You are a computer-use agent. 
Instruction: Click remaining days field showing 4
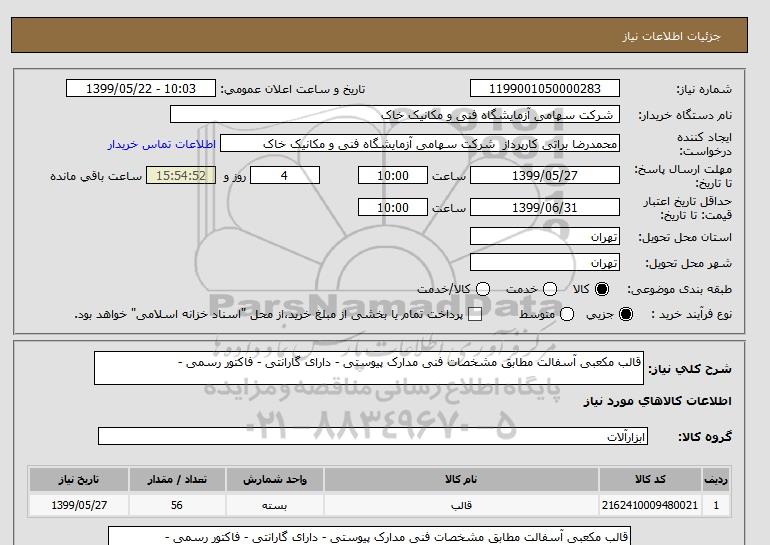(285, 175)
